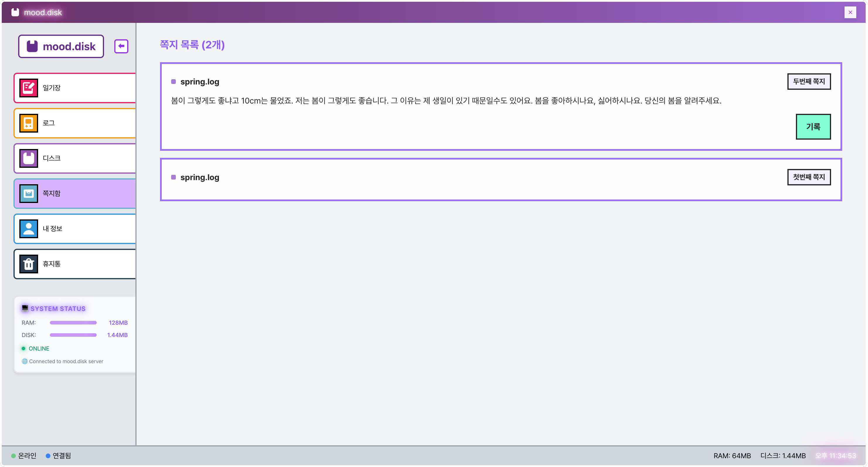
Task: Open the 일기장 diary icon
Action: [x=29, y=88]
